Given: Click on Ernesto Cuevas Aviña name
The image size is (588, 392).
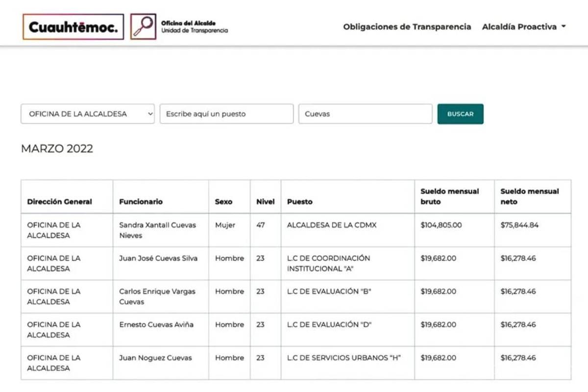Looking at the screenshot, I should click(x=156, y=324).
